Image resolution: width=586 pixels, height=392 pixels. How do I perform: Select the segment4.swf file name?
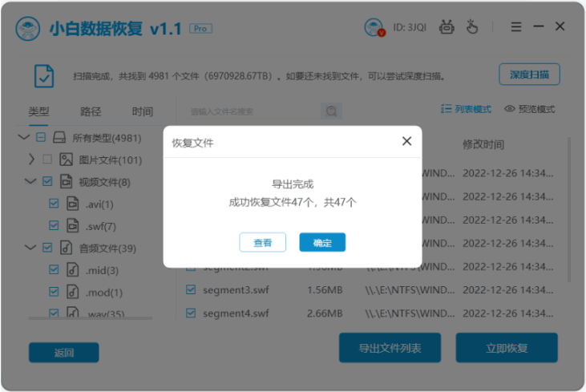click(236, 313)
